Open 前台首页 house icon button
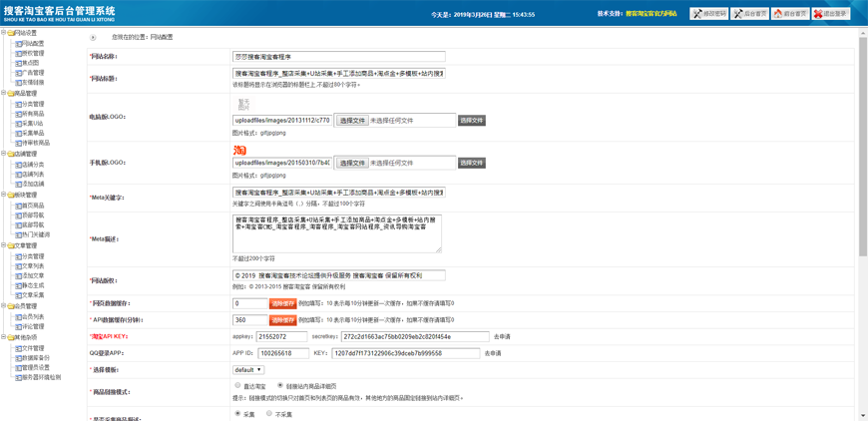 coord(790,14)
